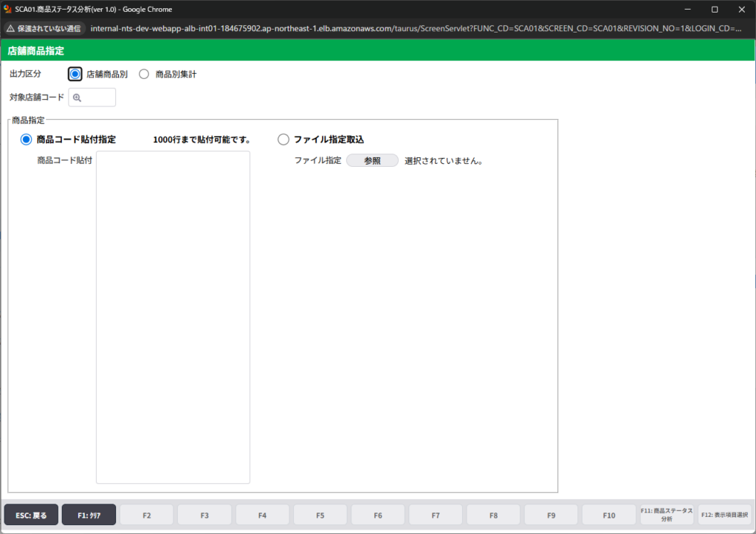Click the 選択されていません。 file status text
756x534 pixels.
[444, 160]
